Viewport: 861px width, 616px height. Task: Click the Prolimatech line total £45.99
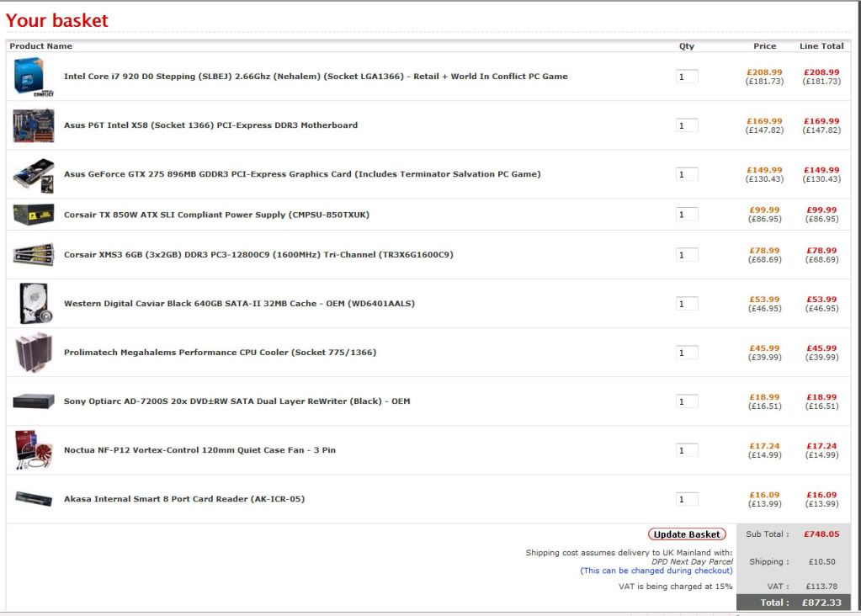[821, 348]
